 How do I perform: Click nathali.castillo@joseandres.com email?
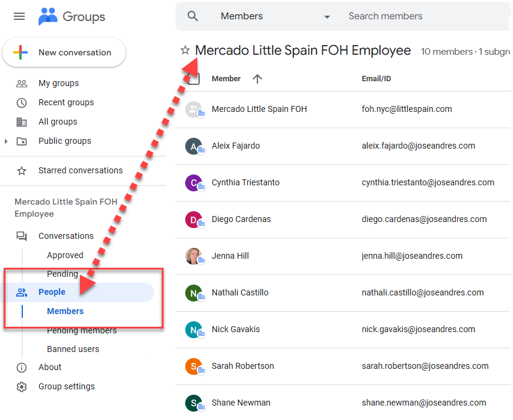(423, 292)
